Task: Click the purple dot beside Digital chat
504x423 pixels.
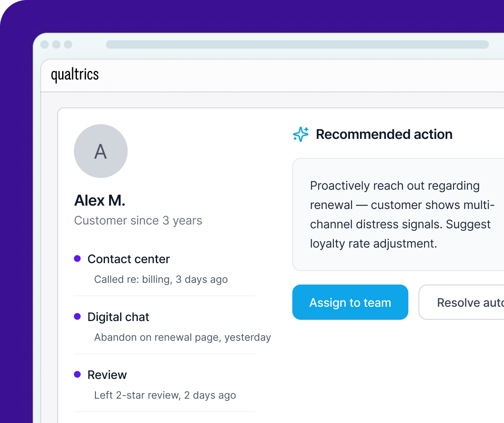Action: click(77, 317)
